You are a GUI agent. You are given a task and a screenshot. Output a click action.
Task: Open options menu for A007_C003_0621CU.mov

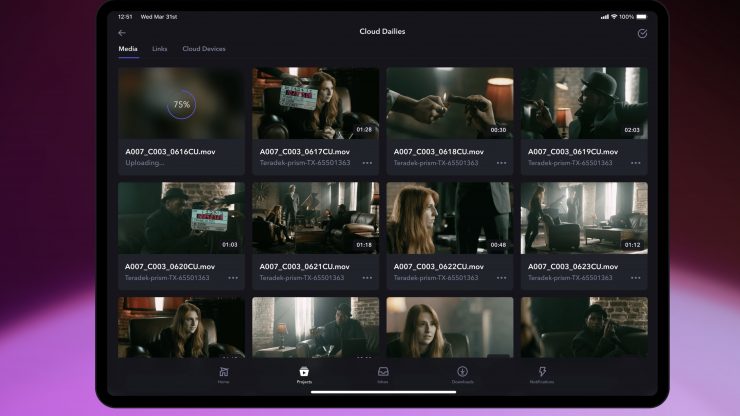pos(367,278)
